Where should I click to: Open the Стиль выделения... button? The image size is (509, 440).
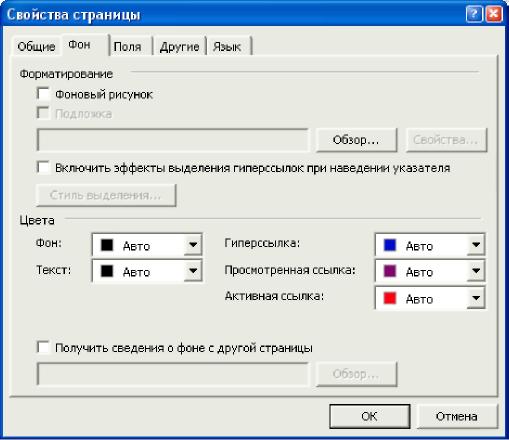pyautogui.click(x=106, y=195)
